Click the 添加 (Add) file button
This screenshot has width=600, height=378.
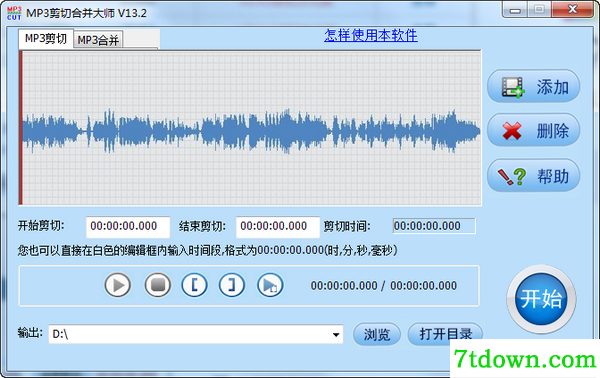click(x=533, y=86)
